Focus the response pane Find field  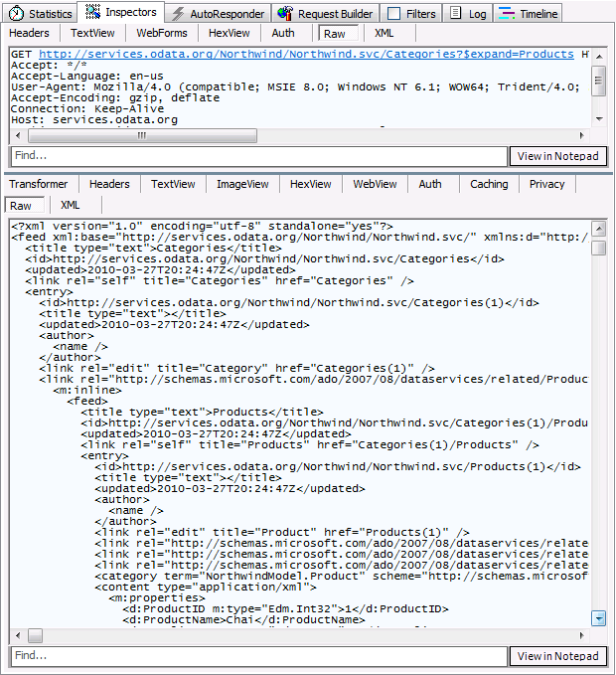[x=258, y=656]
